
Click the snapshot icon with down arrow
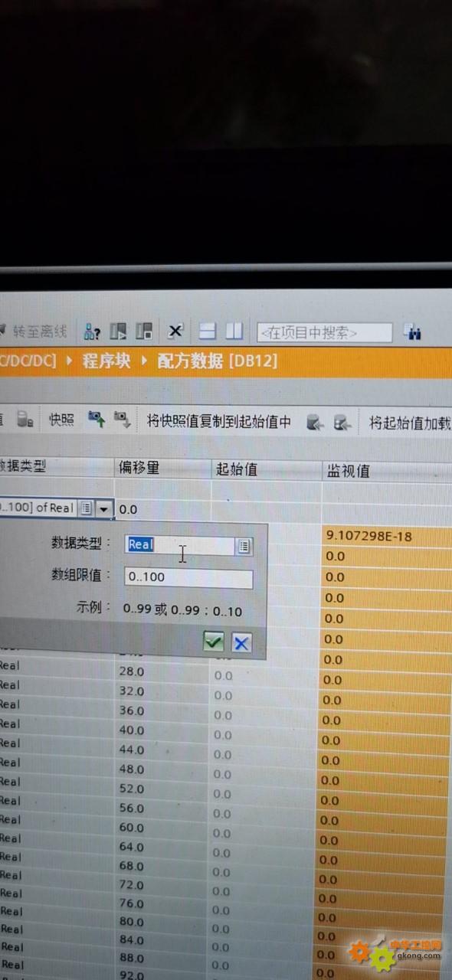pos(122,420)
